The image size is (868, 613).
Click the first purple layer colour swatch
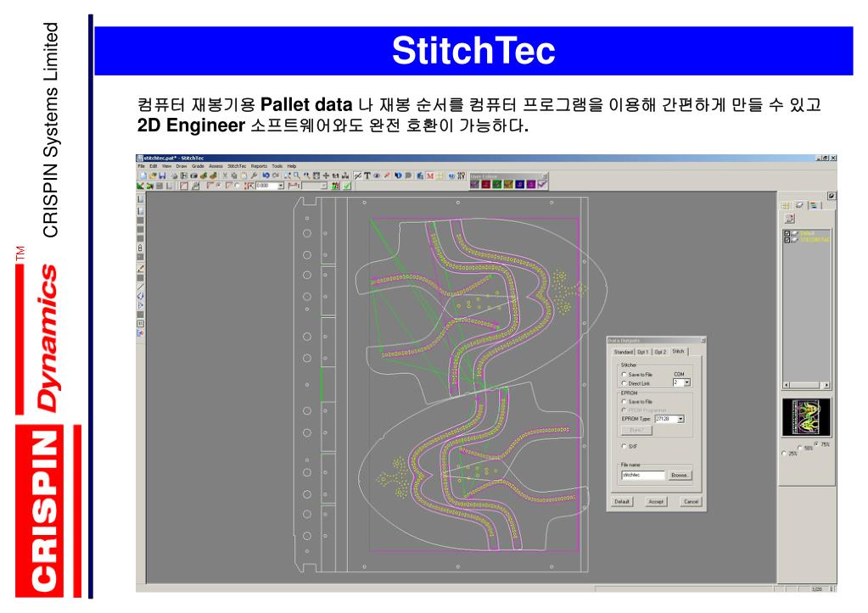coord(475,184)
